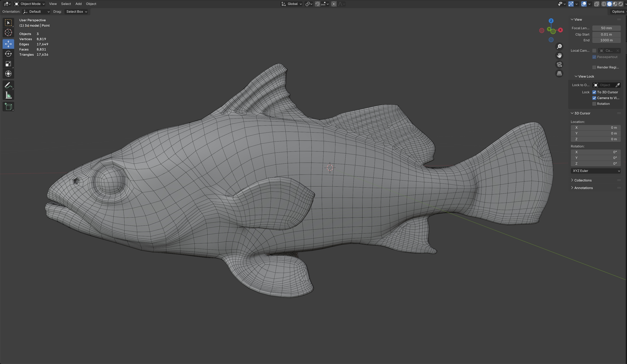Toggle camera view icon in viewport

[x=559, y=65]
